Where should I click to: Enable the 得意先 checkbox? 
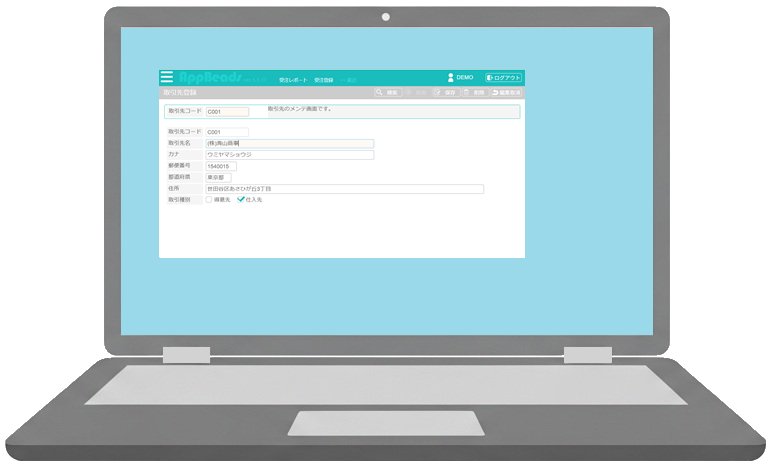(x=209, y=200)
